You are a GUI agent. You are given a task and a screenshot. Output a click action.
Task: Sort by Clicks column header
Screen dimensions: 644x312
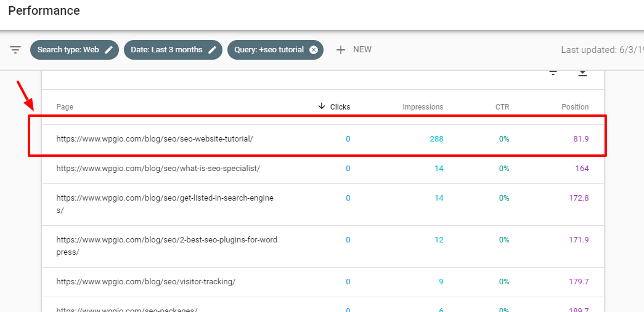[x=340, y=106]
